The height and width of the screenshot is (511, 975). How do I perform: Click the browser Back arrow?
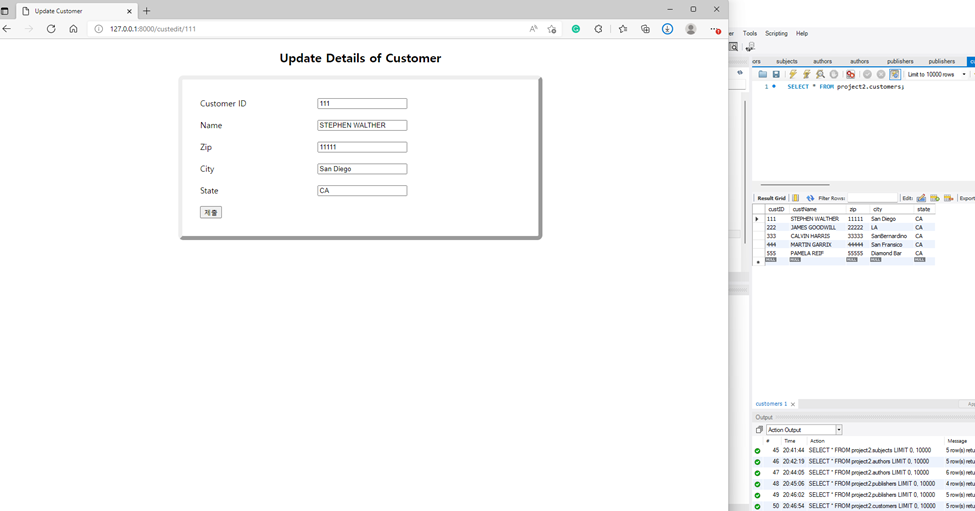(x=7, y=29)
